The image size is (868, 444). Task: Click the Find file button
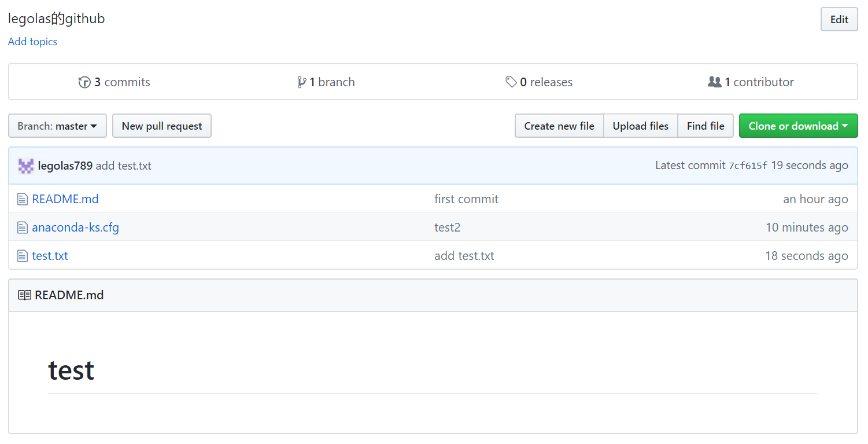pos(706,126)
